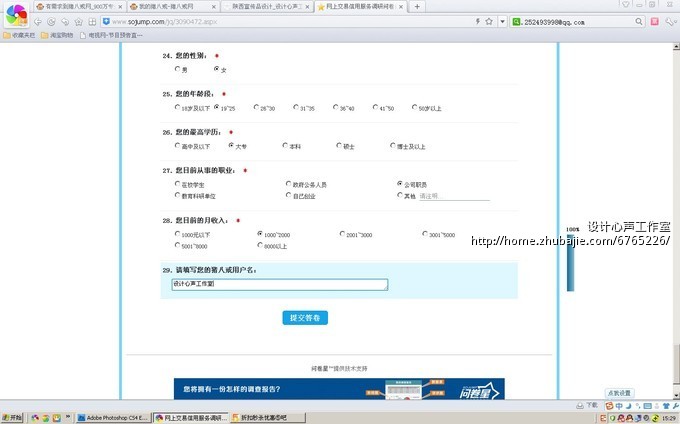Viewport: 680px width, 424px height.
Task: Click the 问卷星 survey report banner
Action: click(x=339, y=389)
